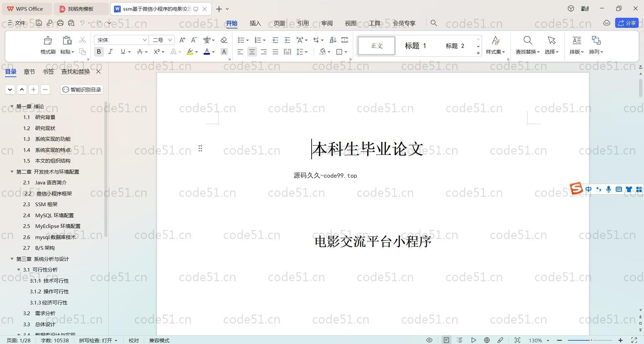Click the save document icon
The height and width of the screenshot is (344, 644).
[x=39, y=23]
